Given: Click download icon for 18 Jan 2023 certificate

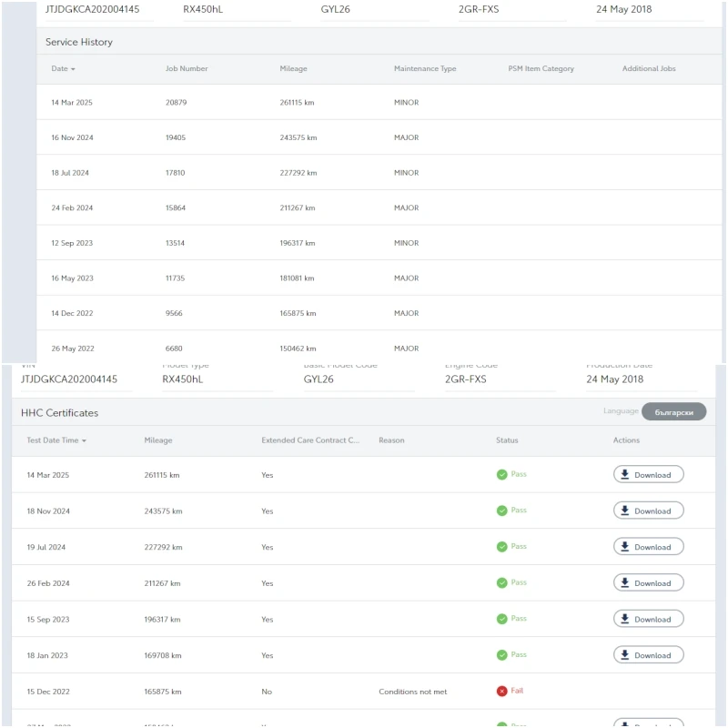Looking at the screenshot, I should pos(625,655).
